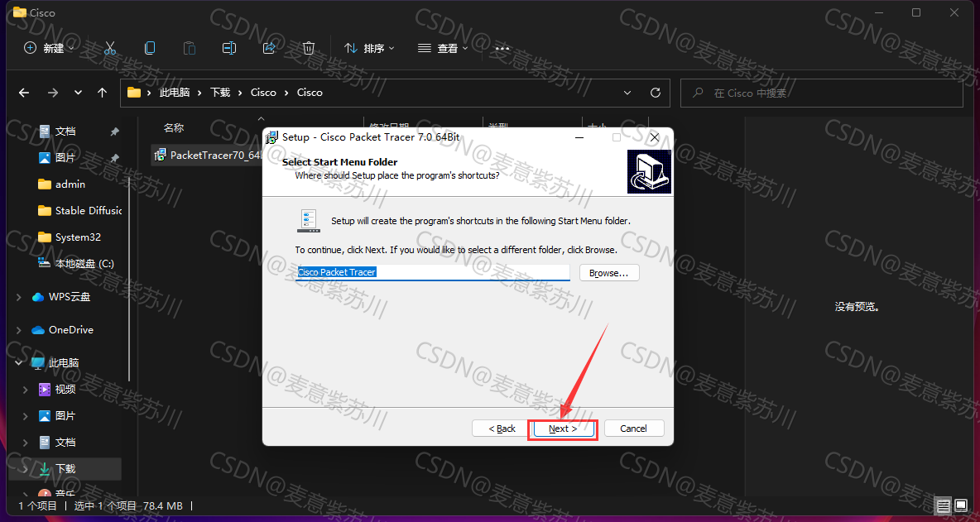980x522 pixels.
Task: Select the PacketTracer70_64 installer file
Action: coord(209,155)
